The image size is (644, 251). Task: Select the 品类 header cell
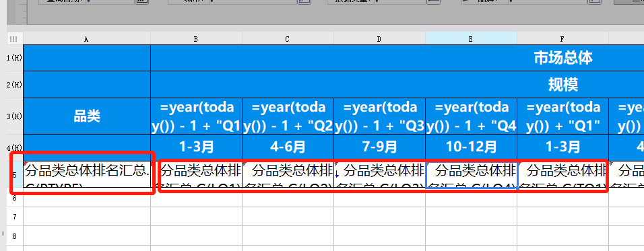click(87, 116)
